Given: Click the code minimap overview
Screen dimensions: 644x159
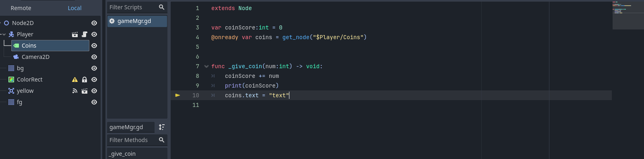Looking at the screenshot, I should click(628, 15).
